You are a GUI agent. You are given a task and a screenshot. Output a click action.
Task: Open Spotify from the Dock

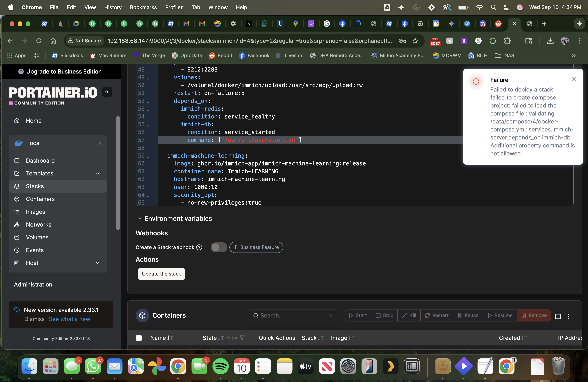[x=220, y=366]
